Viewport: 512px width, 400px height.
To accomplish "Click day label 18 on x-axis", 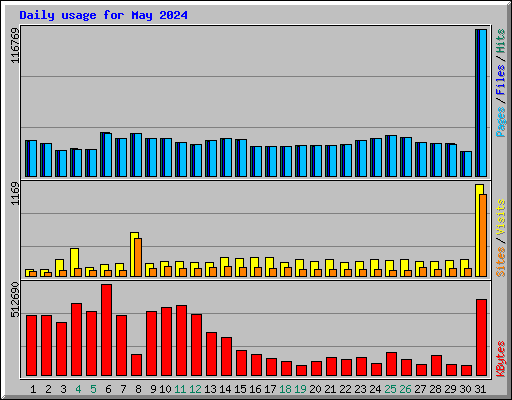I will (285, 389).
